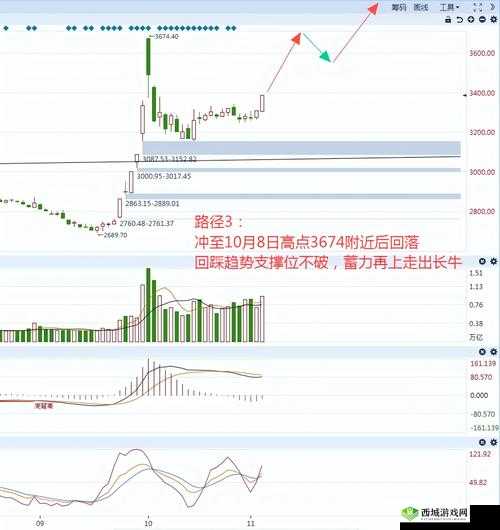
Task: Expand the 工具 dropdown menu
Action: tap(449, 7)
